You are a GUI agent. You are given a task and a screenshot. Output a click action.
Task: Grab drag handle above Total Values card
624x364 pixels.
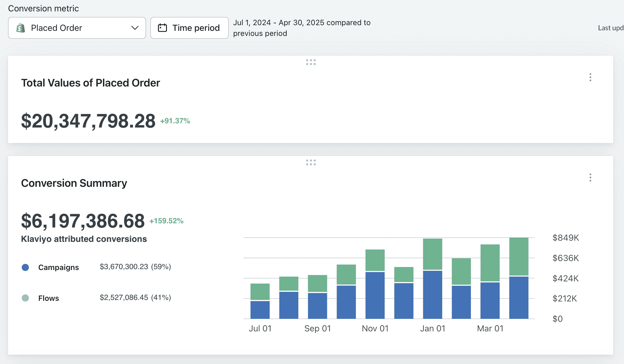point(311,62)
